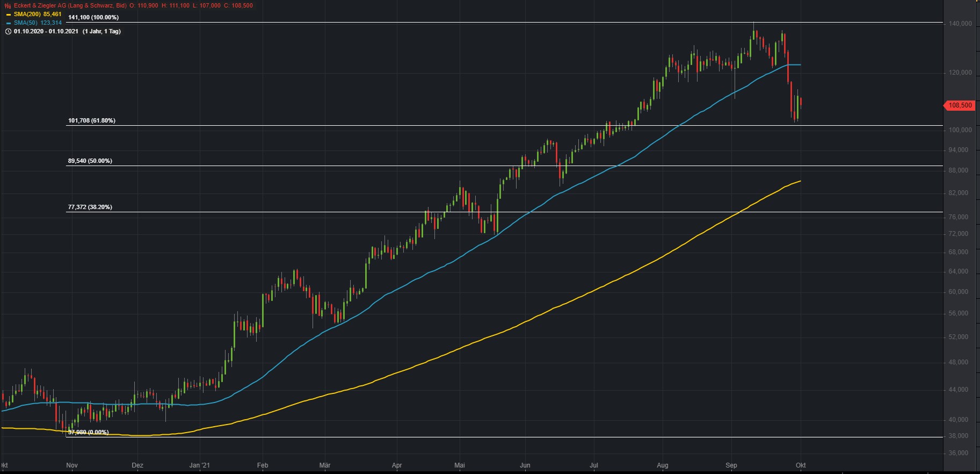The image size is (980, 474).
Task: Click the 01.10.2020 - 01.10.2021 date range
Action: [x=46, y=31]
